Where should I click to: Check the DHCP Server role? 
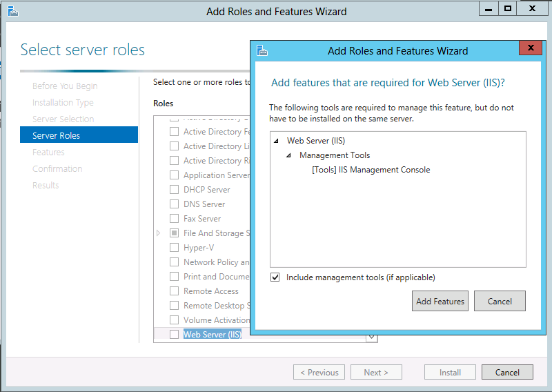pos(175,190)
